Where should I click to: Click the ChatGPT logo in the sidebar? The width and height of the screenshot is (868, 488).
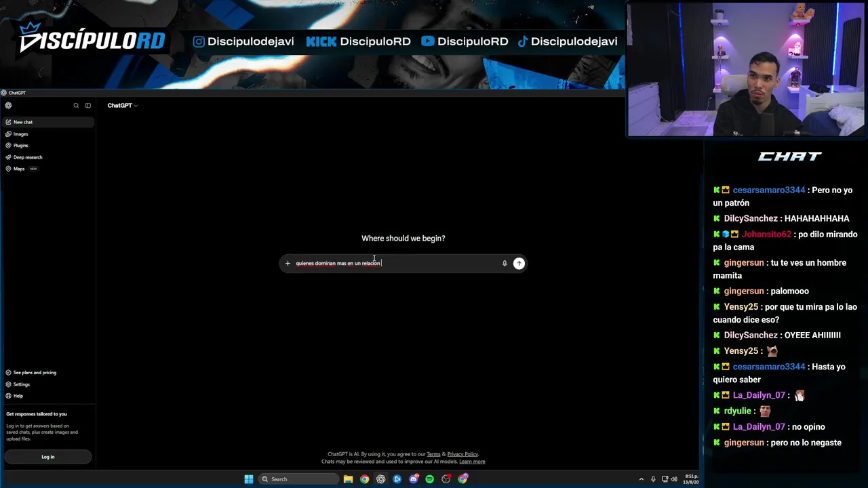point(8,106)
